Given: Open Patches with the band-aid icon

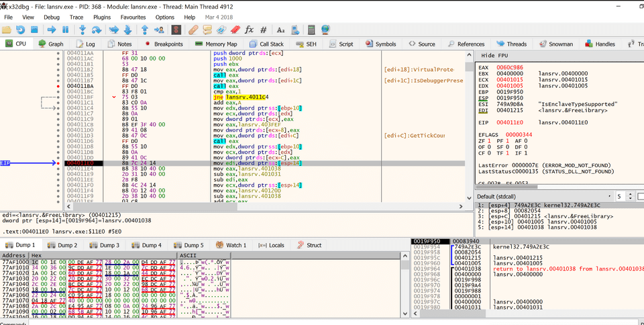Looking at the screenshot, I should (193, 30).
